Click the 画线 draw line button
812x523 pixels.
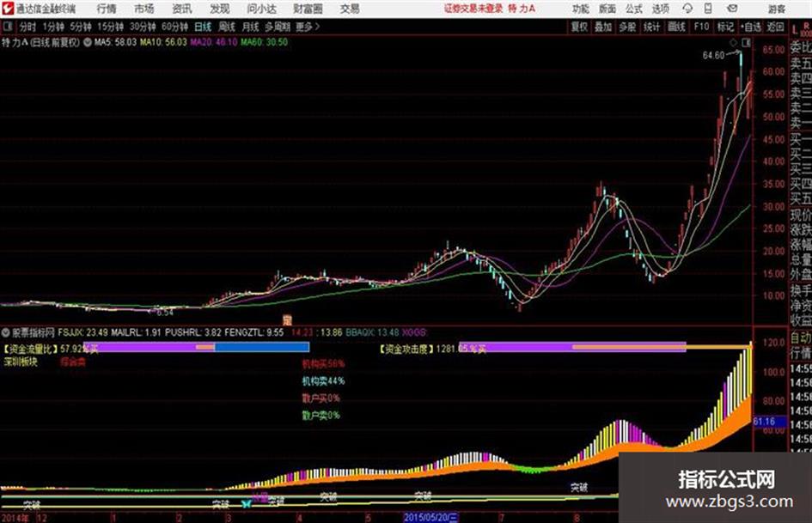click(x=676, y=27)
